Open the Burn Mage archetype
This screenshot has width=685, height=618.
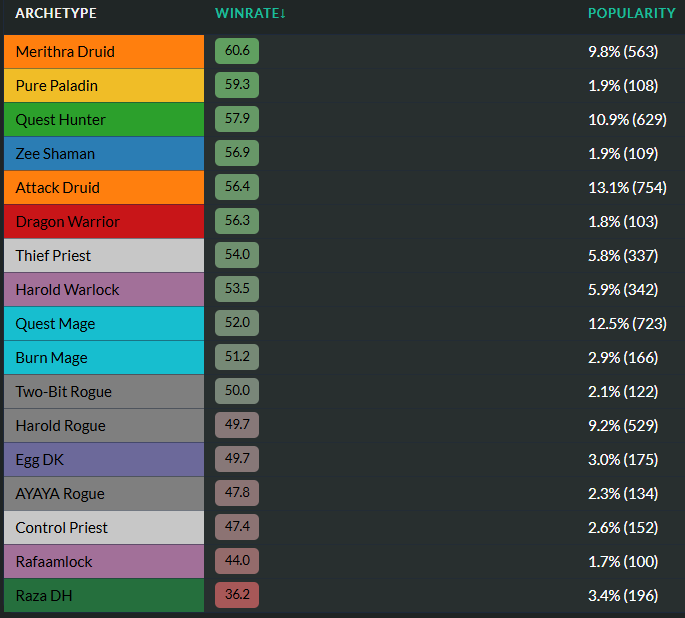coord(104,358)
